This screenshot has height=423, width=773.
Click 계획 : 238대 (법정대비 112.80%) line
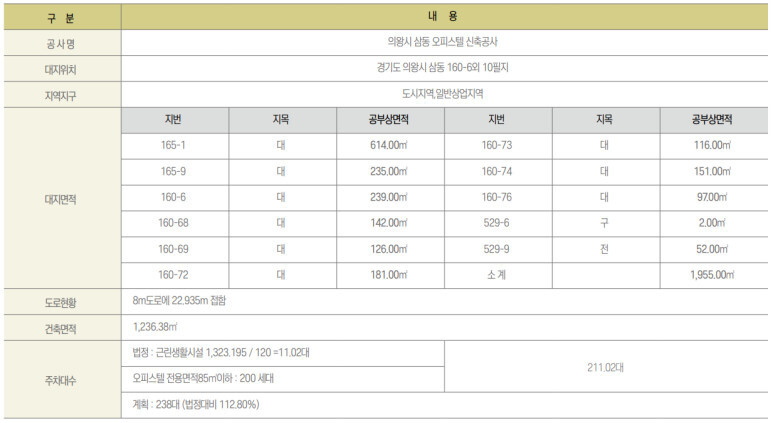196,405
